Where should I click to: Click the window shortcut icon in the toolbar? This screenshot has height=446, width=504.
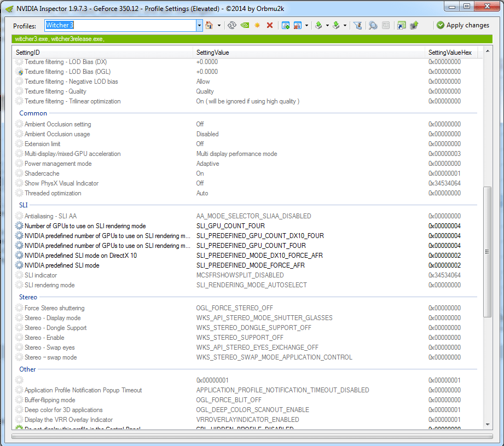point(402,25)
